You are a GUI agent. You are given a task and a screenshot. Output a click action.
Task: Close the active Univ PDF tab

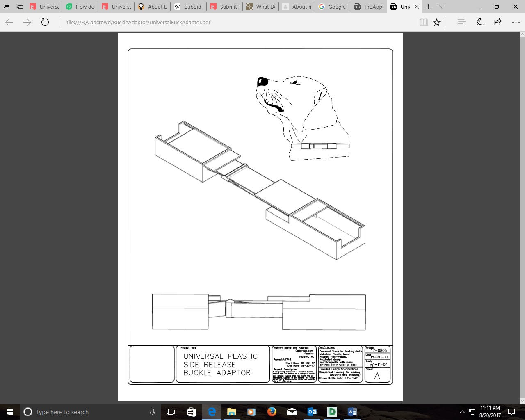pyautogui.click(x=417, y=7)
